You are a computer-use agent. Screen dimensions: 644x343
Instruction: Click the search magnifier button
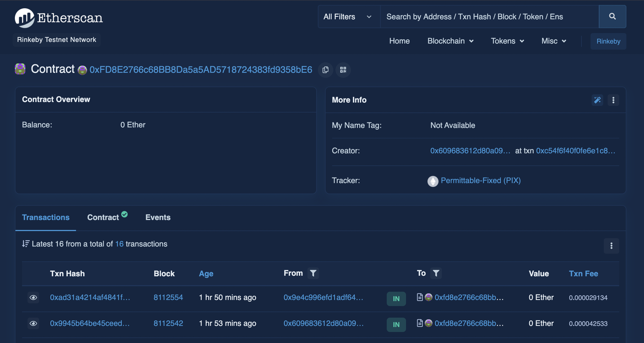[612, 17]
